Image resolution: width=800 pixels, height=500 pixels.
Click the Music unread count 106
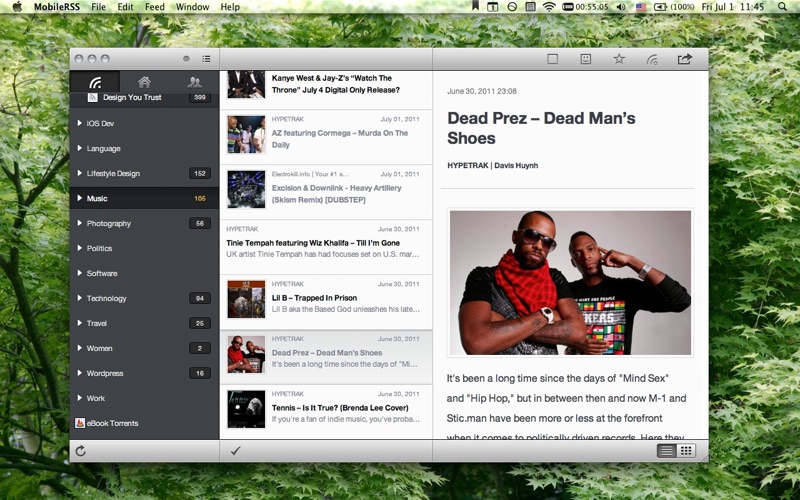[x=200, y=198]
